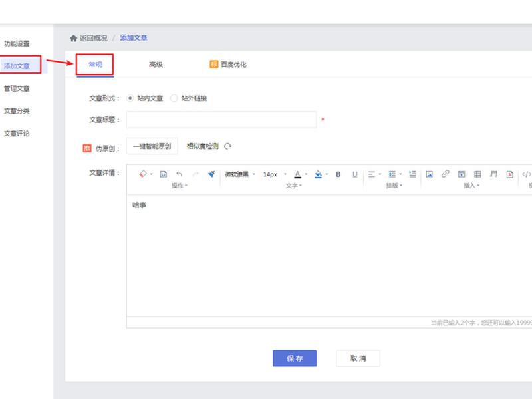Screen dimensions: 532x399
Task: Click the 添加文章 breadcrumb link
Action: coord(134,38)
